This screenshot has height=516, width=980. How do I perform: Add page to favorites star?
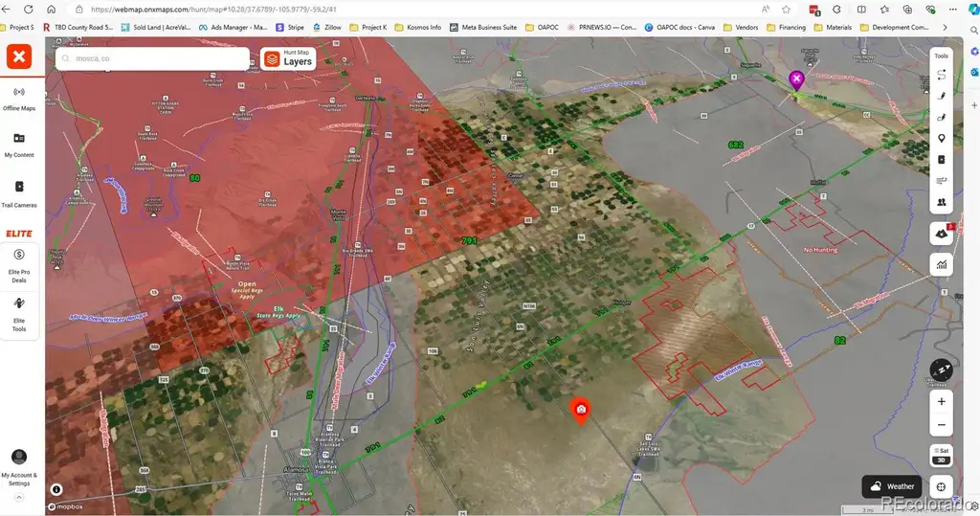tap(787, 10)
